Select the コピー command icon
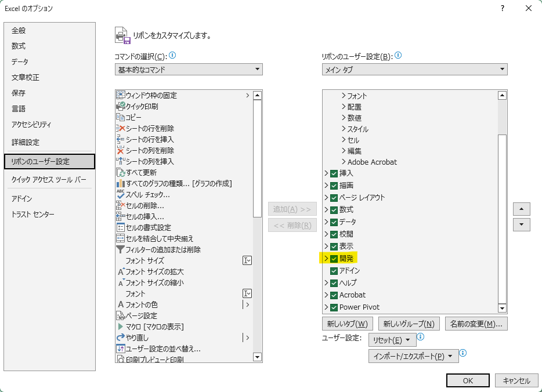542x392 pixels. coord(121,117)
